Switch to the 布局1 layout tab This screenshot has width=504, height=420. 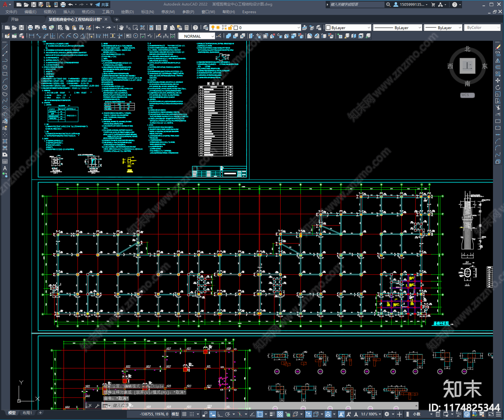click(27, 413)
